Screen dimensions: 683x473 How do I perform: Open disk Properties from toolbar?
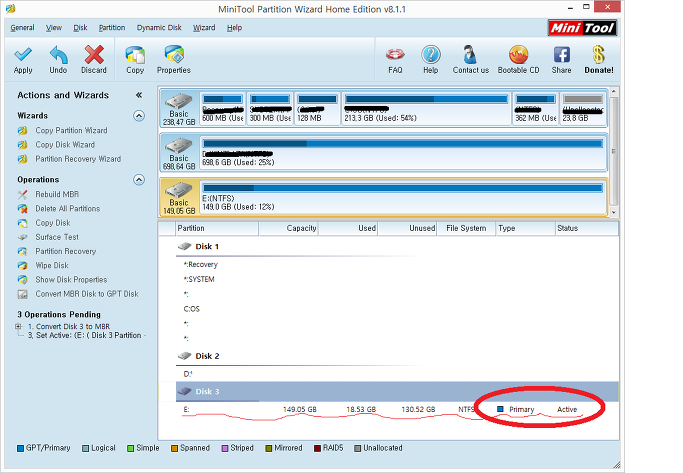tap(174, 60)
